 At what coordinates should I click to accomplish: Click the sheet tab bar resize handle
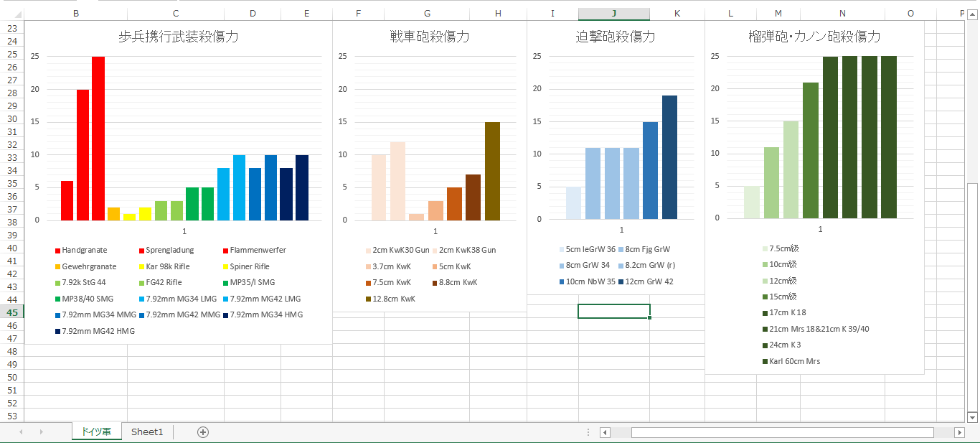click(x=588, y=432)
